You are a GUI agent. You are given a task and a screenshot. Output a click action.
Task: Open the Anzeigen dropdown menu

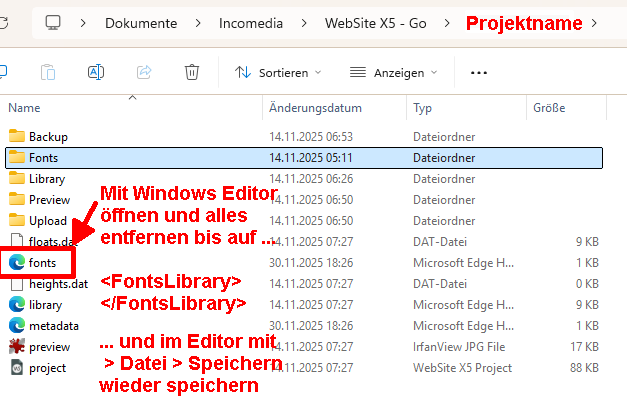coord(394,72)
